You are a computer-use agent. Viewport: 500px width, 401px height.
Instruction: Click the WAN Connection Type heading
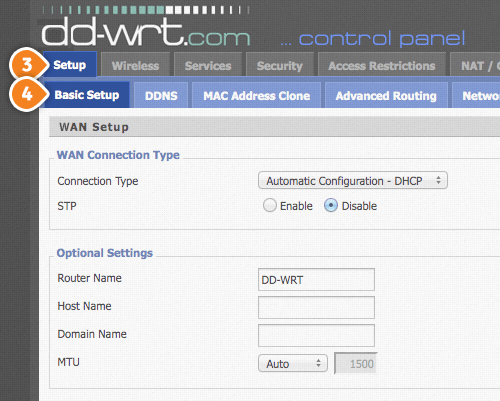tap(118, 155)
